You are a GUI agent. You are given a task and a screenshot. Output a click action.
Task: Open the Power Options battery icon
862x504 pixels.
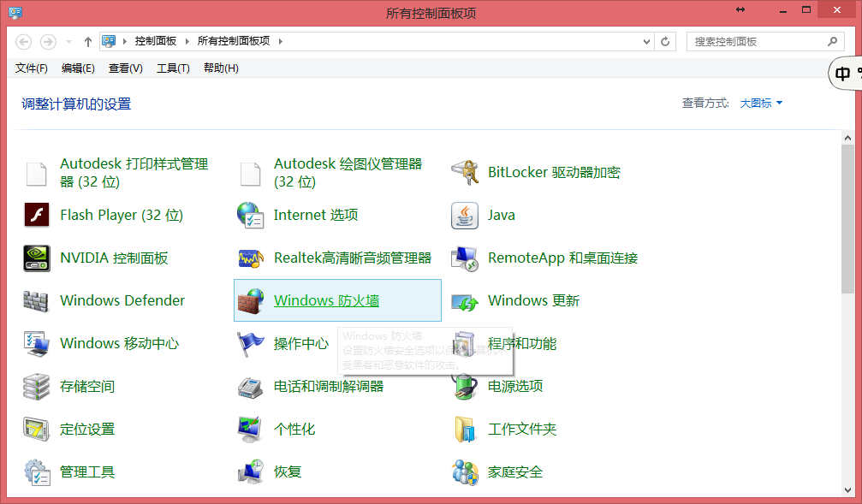click(x=465, y=386)
